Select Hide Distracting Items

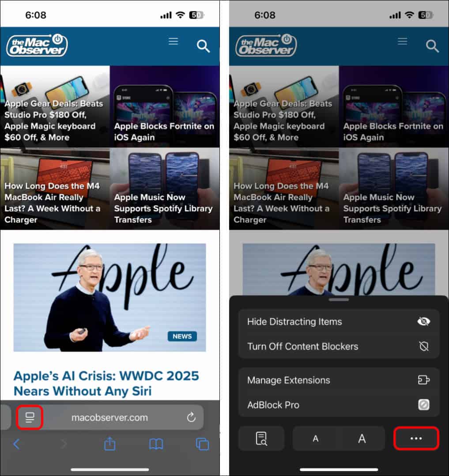pos(339,321)
